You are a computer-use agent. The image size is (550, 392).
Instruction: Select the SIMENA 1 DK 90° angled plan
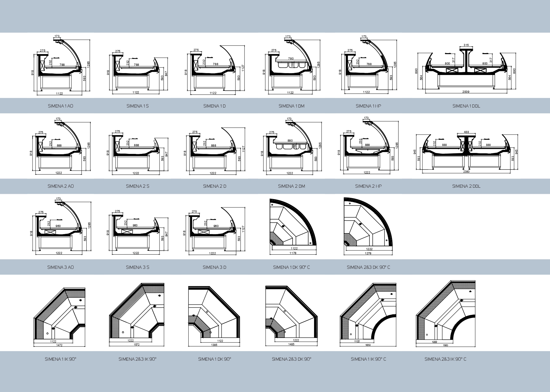(214, 315)
